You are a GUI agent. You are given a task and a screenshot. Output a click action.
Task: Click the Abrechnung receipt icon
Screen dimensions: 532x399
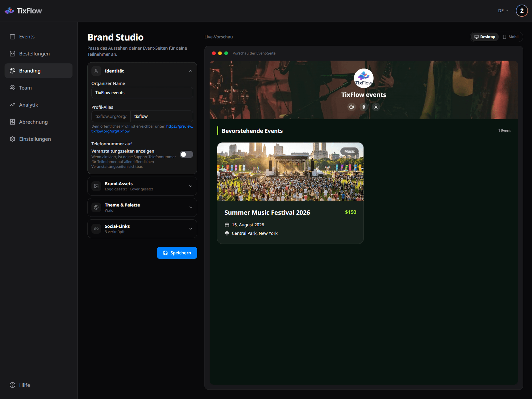(12, 122)
